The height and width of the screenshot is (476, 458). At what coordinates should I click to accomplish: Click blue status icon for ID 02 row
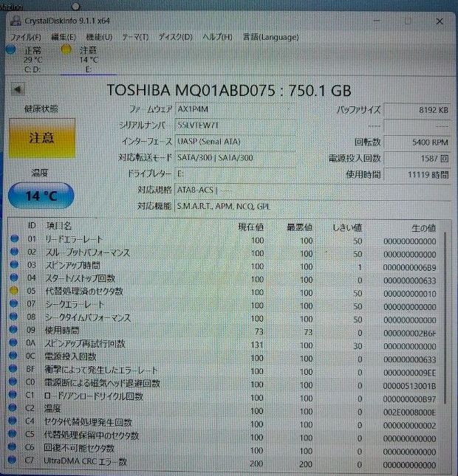click(14, 252)
